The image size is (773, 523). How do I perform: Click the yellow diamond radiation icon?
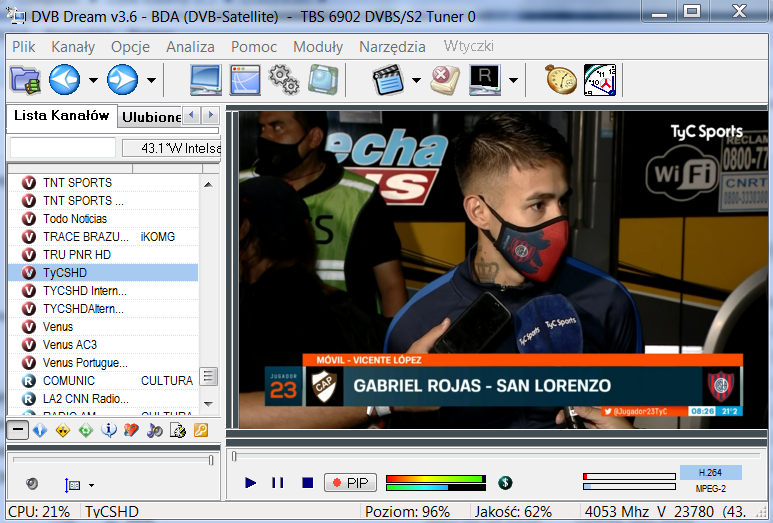pyautogui.click(x=63, y=430)
